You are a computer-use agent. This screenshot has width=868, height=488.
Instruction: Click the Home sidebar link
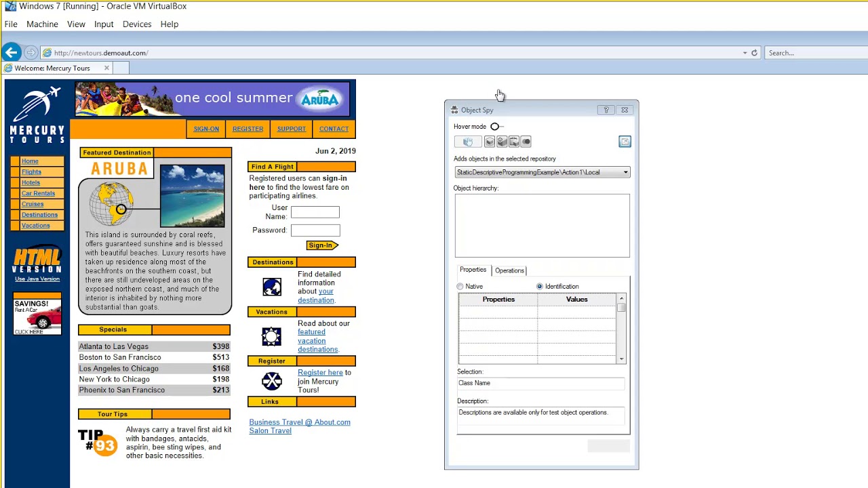pyautogui.click(x=30, y=161)
